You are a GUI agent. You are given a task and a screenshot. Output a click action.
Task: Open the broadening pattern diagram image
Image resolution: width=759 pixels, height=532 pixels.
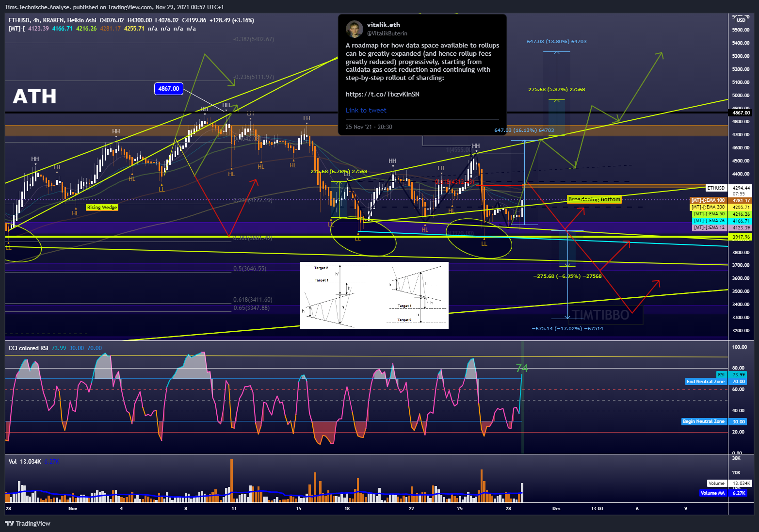(374, 295)
